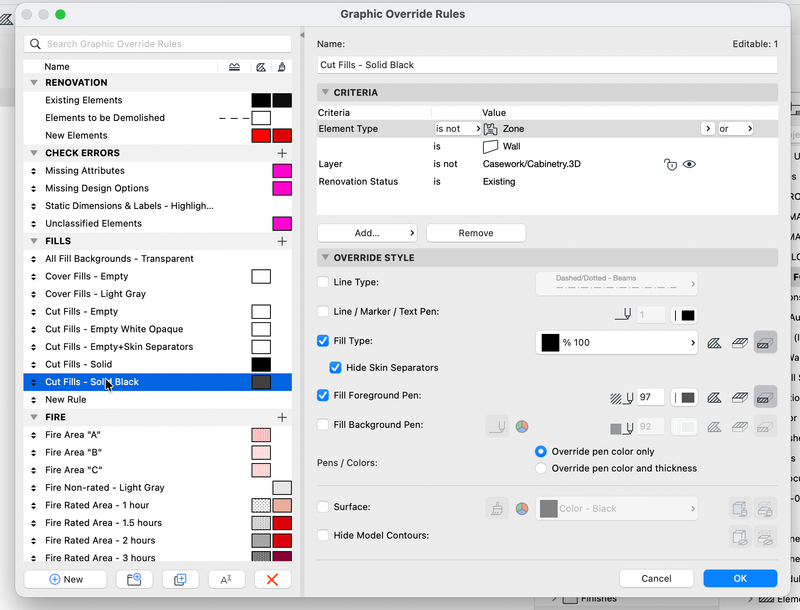The height and width of the screenshot is (610, 800).
Task: Uncheck Hide Skin Separators checkbox
Action: 335,367
